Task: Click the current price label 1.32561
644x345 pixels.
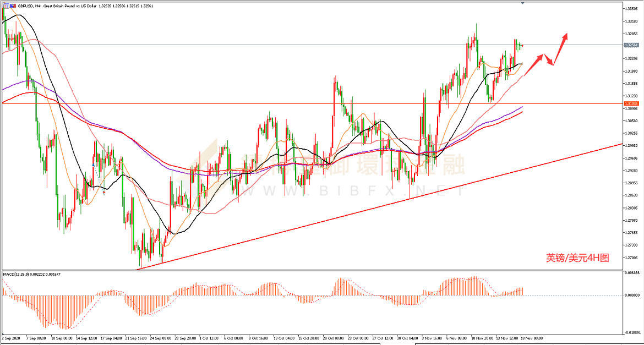Action: click(631, 45)
